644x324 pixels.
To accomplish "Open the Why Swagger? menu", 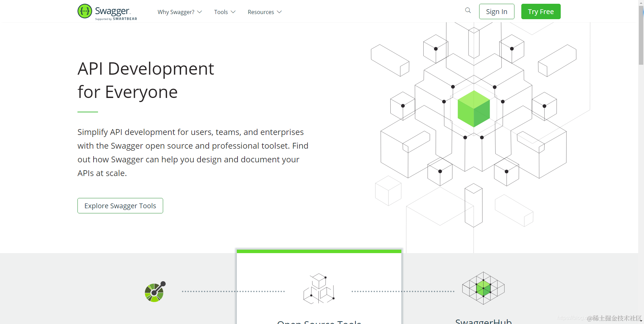I will [x=180, y=12].
